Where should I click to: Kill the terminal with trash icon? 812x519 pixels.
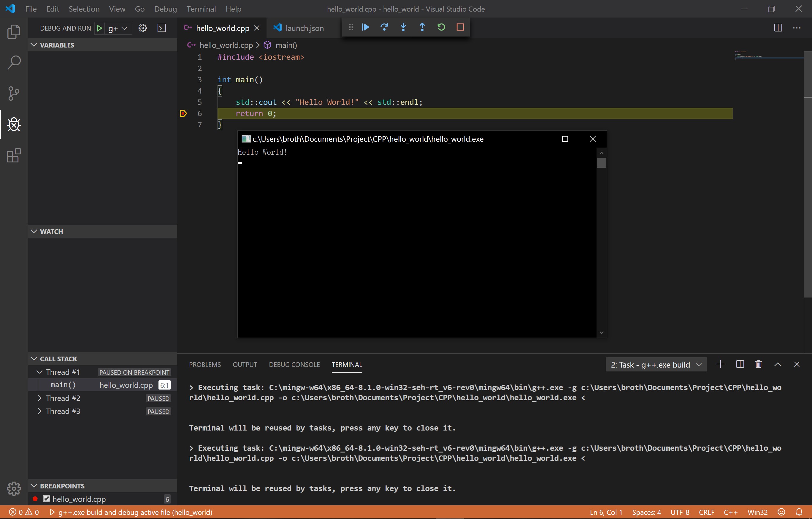[x=759, y=364]
